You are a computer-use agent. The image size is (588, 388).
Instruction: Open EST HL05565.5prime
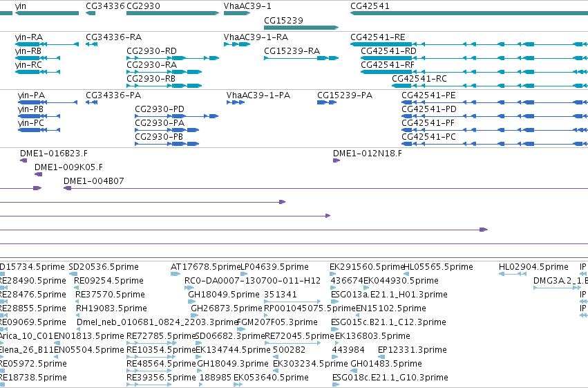click(438, 267)
